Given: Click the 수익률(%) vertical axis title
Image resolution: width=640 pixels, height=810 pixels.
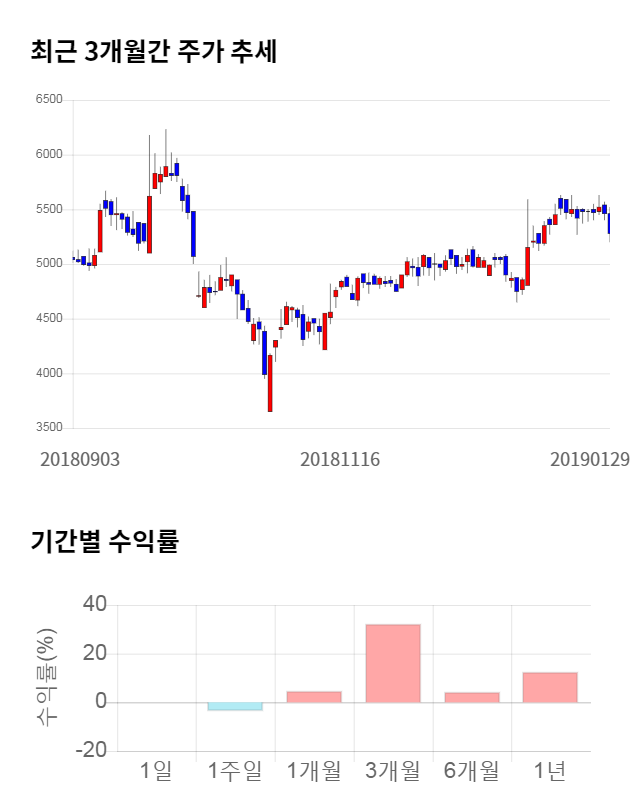Looking at the screenshot, I should 47,678.
